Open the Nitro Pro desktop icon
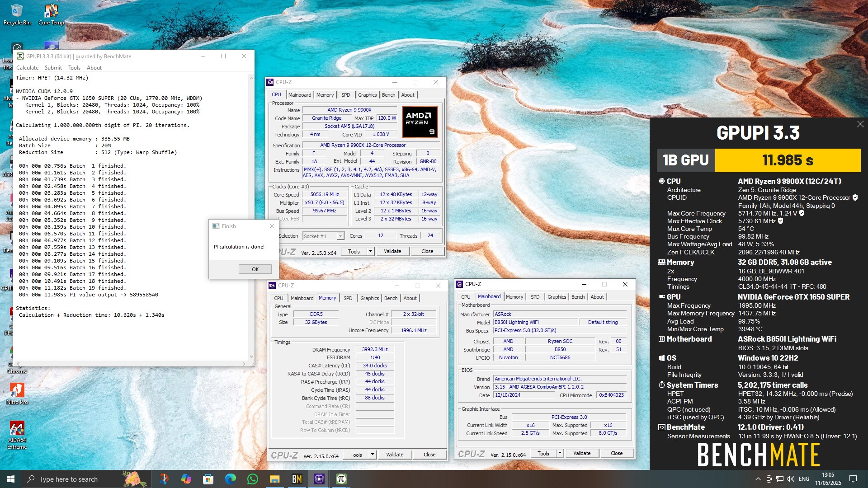 pos(17,394)
